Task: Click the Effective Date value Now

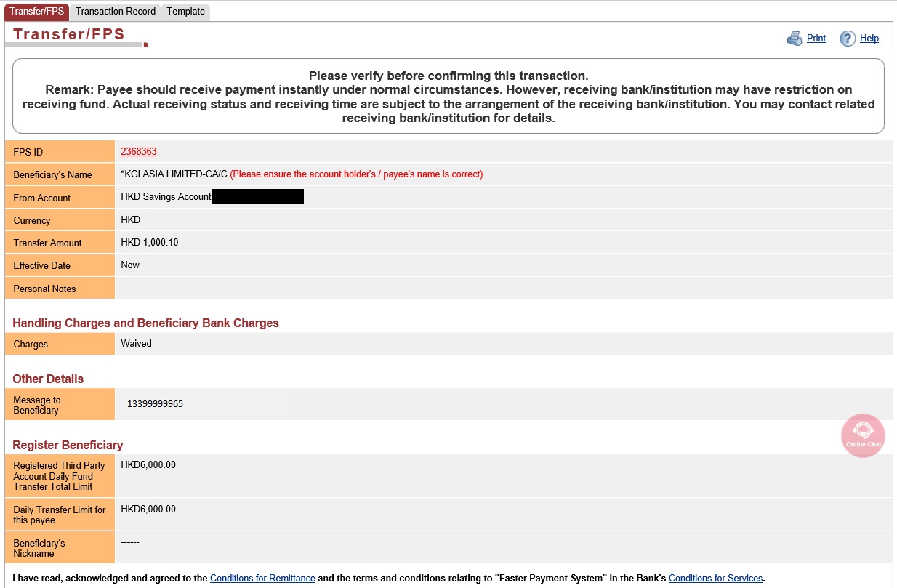Action: point(130,265)
